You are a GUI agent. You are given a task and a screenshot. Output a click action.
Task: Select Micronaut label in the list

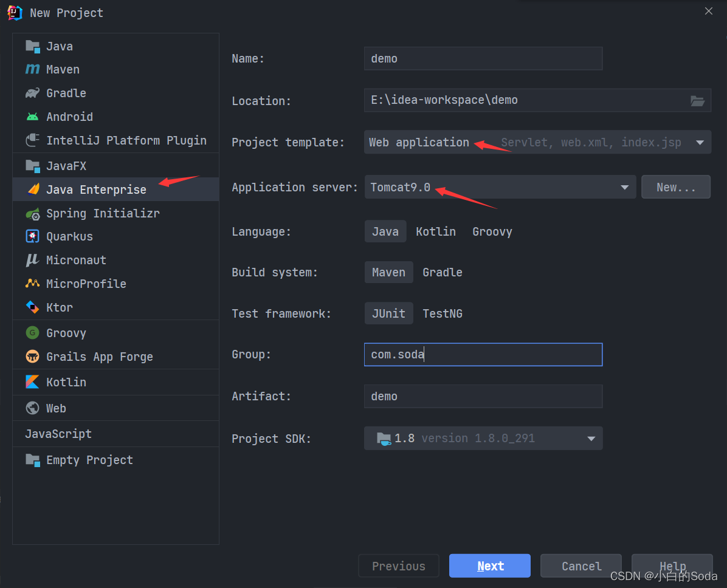(76, 260)
